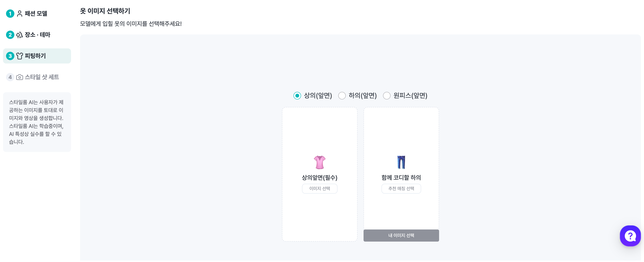Select the 원피스(앞면) radio button
The image size is (644, 262).
pos(387,96)
